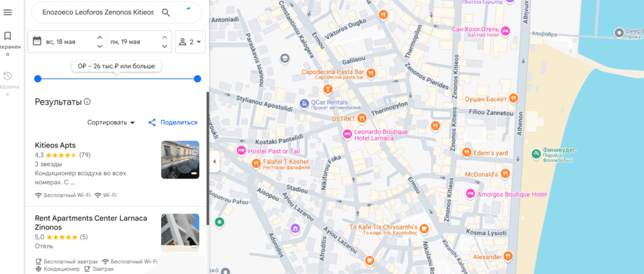Click the Поделиться share button
This screenshot has height=274, width=644.
click(173, 123)
